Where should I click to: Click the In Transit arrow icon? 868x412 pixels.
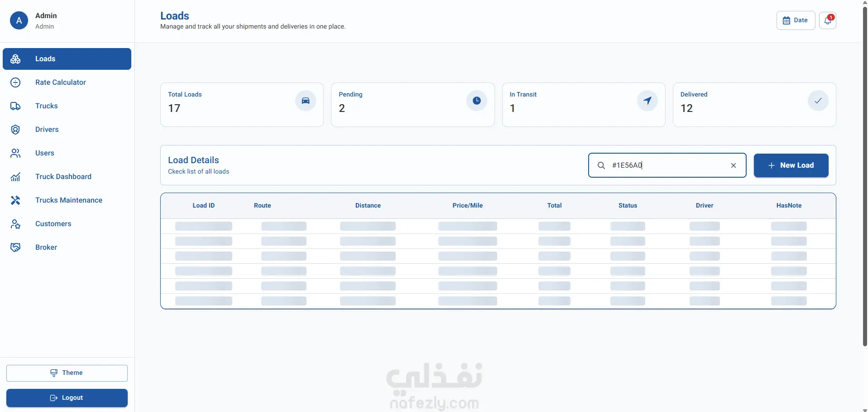click(647, 101)
